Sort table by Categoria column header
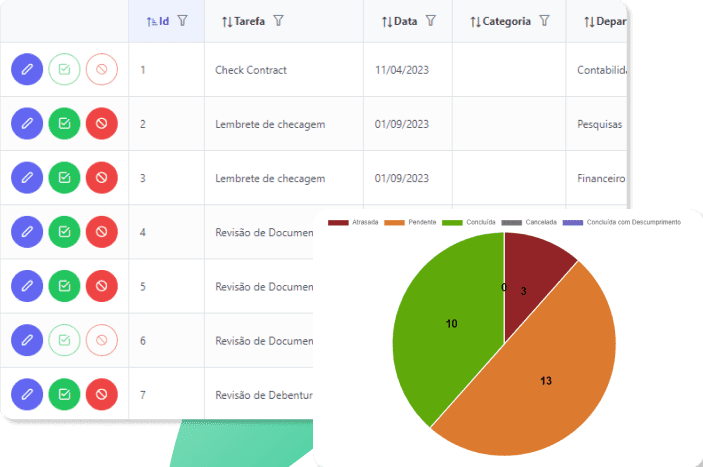 click(500, 21)
